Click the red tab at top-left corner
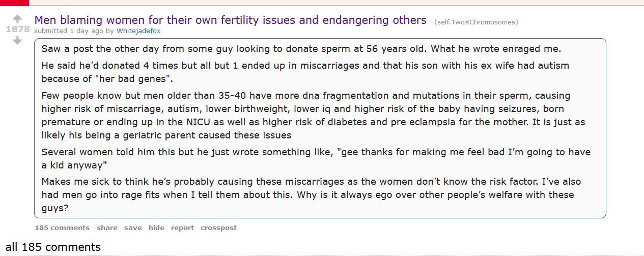The image size is (644, 256). click(14, 3)
